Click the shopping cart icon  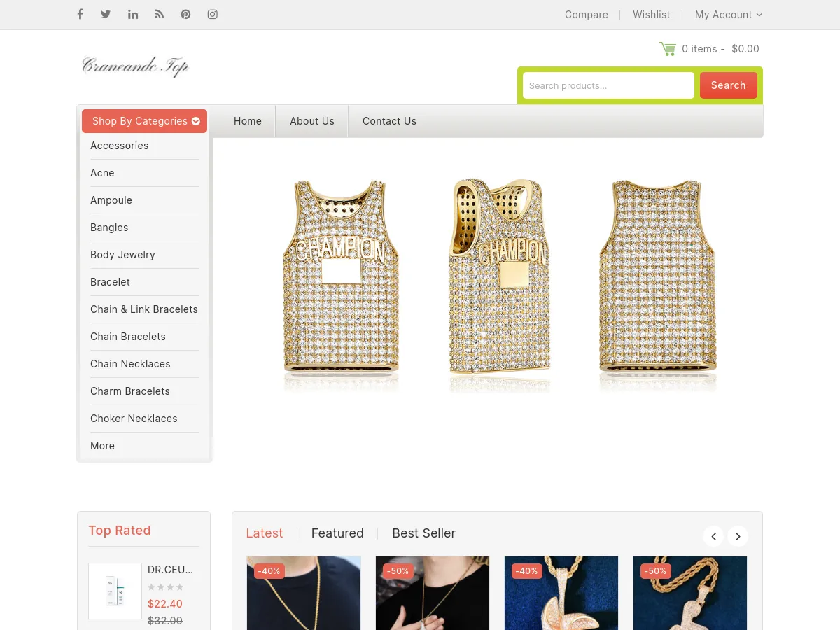click(x=667, y=49)
